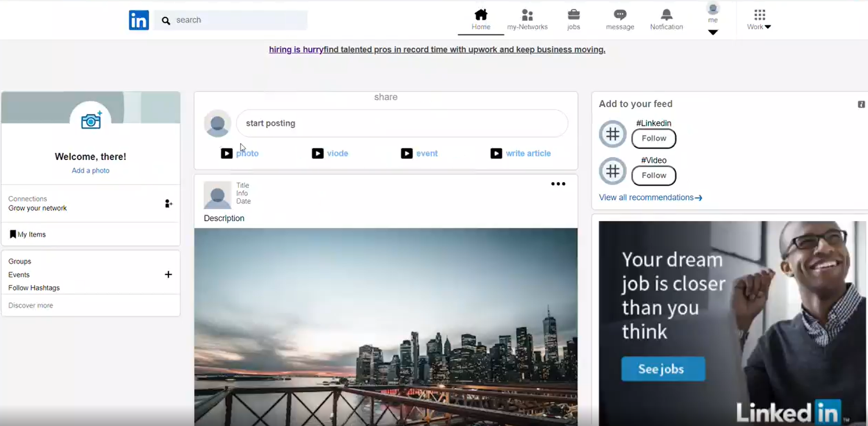Click the LinkedIn logo
Image resolution: width=868 pixels, height=426 pixels.
click(139, 20)
